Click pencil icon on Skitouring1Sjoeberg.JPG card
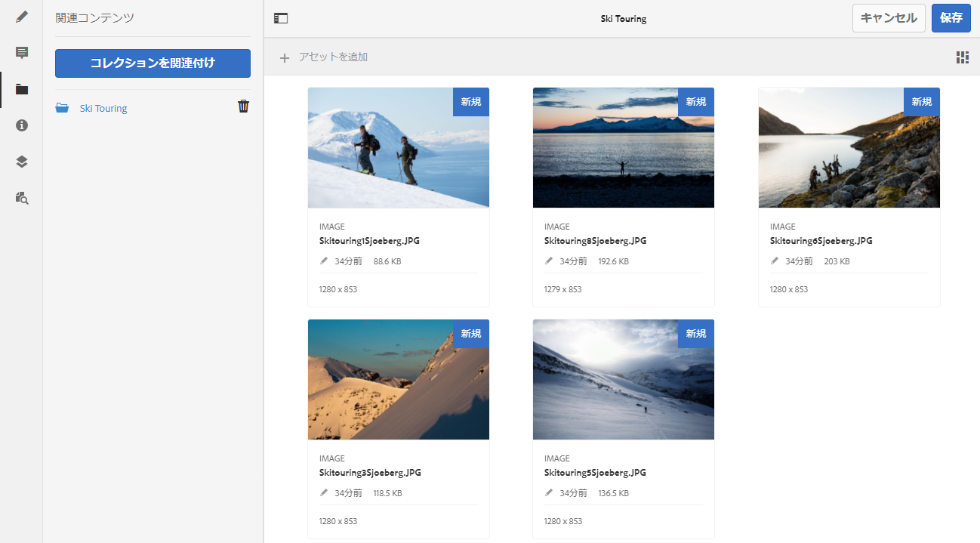This screenshot has height=543, width=980. click(x=324, y=261)
